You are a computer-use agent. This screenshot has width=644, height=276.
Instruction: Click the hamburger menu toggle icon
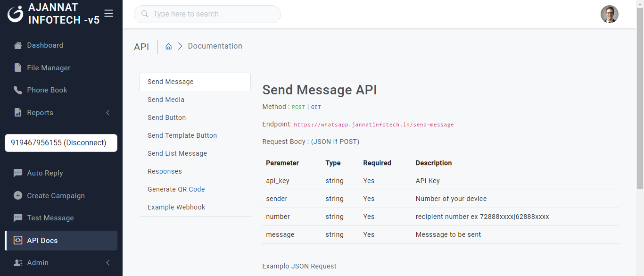[108, 13]
